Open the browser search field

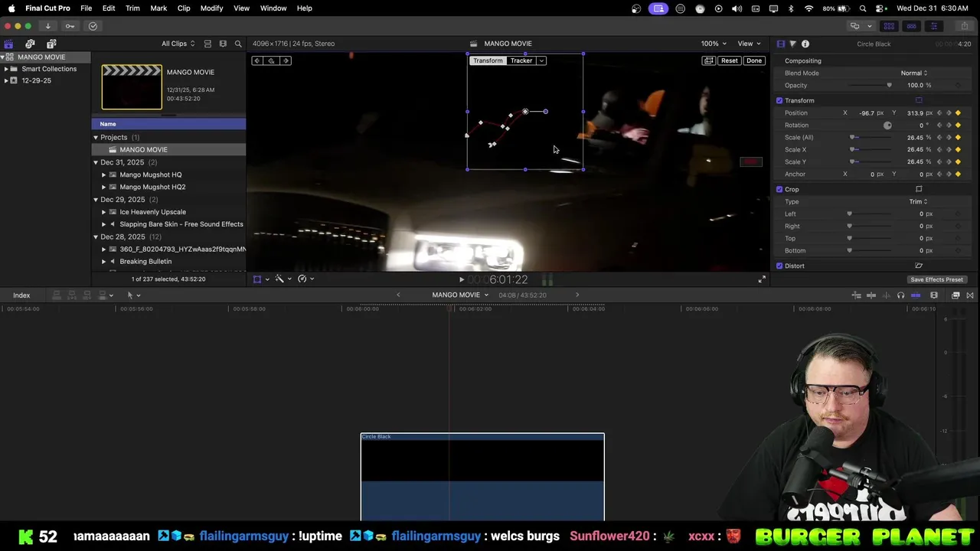pyautogui.click(x=238, y=44)
